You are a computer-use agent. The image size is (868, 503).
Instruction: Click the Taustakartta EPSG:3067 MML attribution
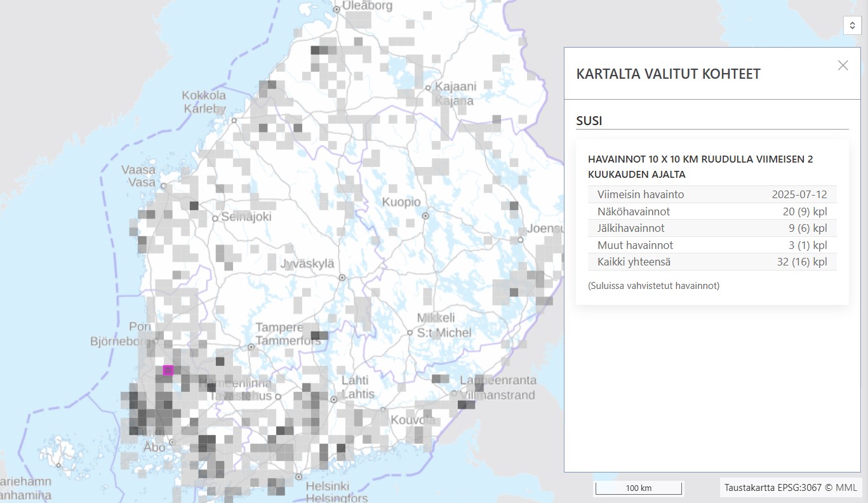click(791, 488)
